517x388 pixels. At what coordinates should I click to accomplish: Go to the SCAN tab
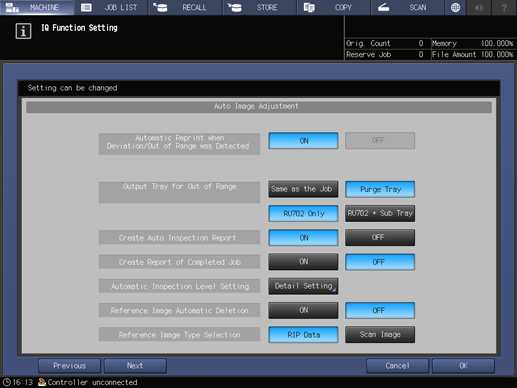pos(408,7)
